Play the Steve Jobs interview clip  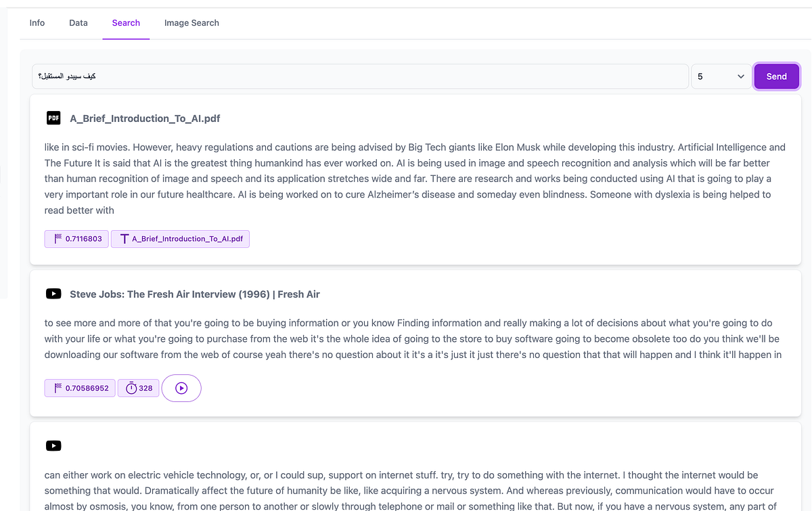(x=181, y=388)
